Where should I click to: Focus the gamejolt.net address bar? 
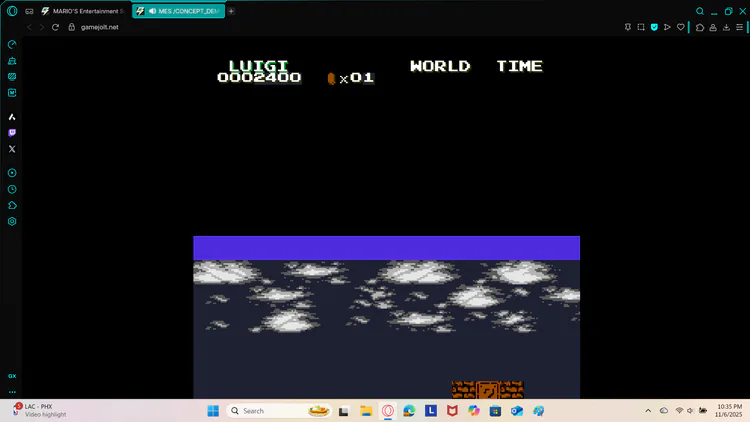click(x=99, y=27)
